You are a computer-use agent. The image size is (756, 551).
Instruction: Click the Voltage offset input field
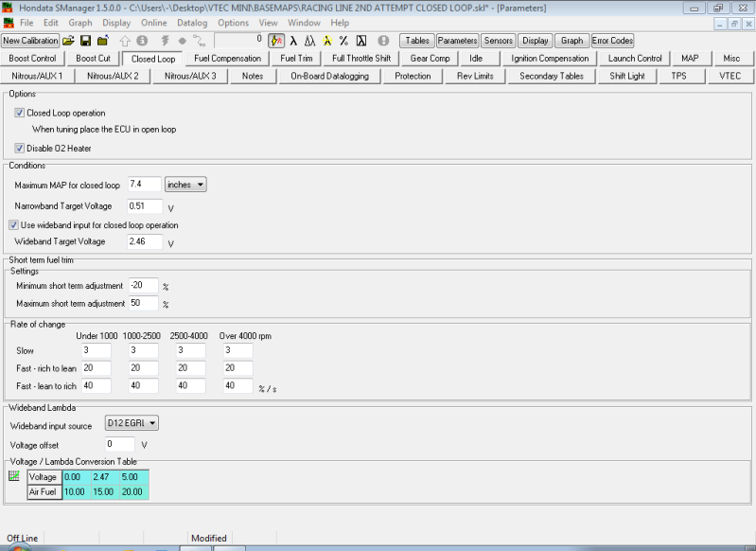click(120, 444)
